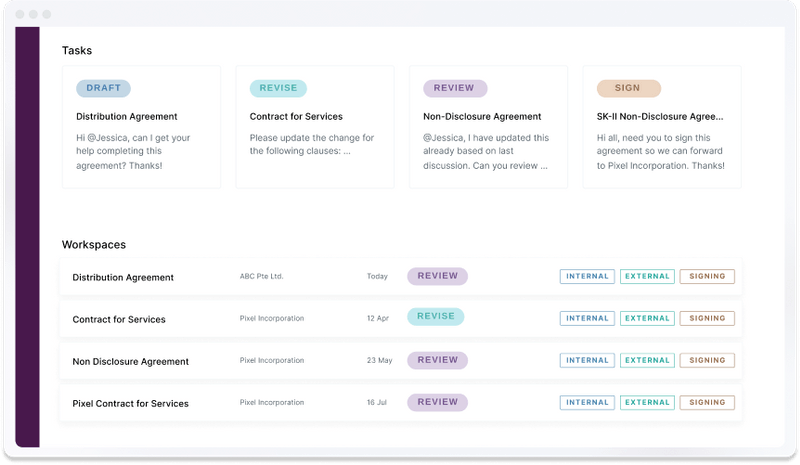800x465 pixels.
Task: Select EXTERNAL tag for Distribution Agreement workspace
Action: tap(647, 277)
